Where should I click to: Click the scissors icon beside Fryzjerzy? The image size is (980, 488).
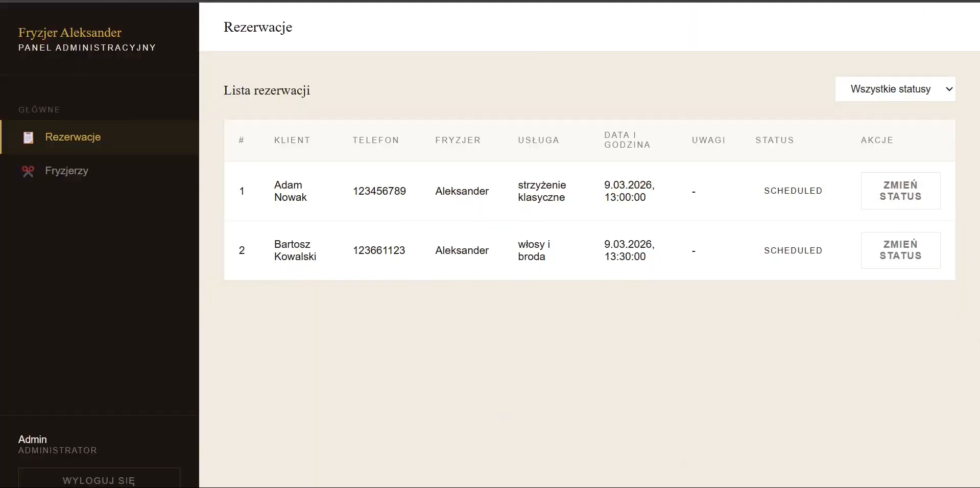point(28,171)
